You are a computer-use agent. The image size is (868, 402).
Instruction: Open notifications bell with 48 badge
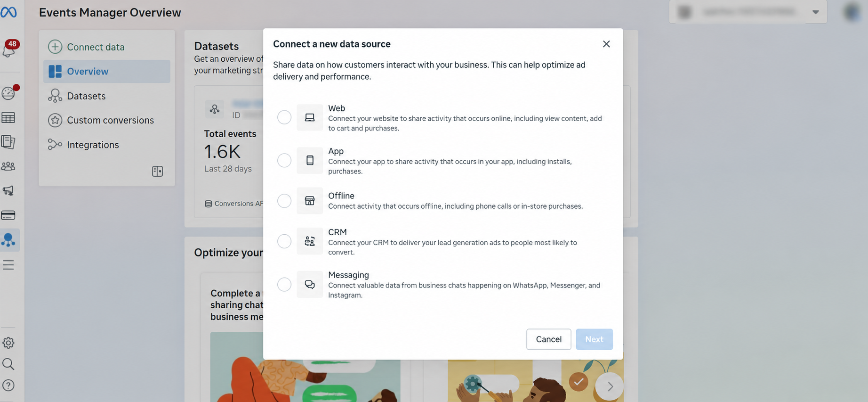point(9,49)
